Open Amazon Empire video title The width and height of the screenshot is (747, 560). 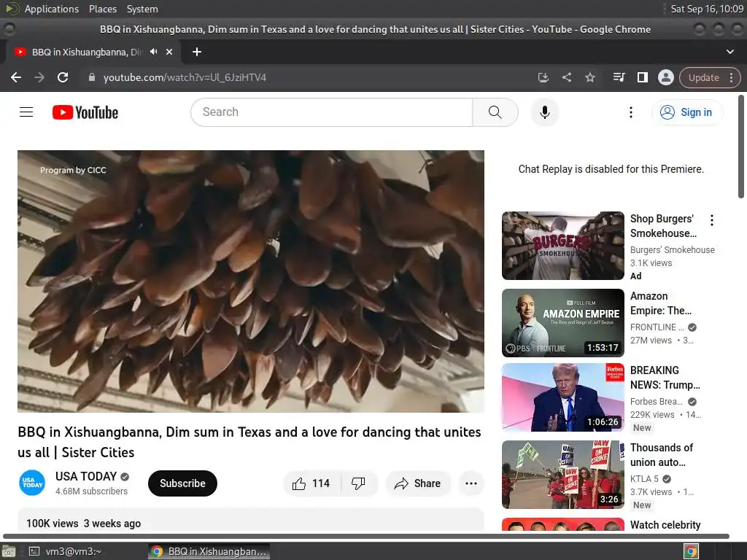pos(661,303)
